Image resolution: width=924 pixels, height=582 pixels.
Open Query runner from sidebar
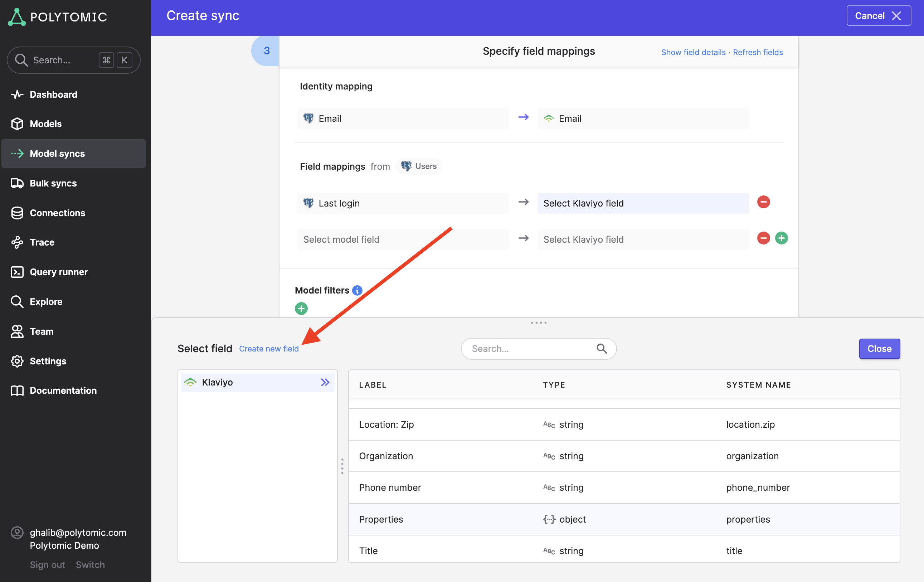click(58, 272)
